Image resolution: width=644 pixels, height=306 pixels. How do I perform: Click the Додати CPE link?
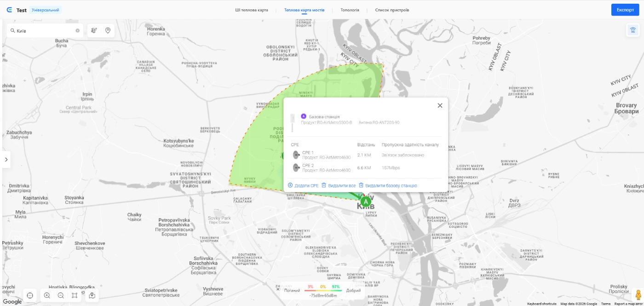tap(303, 185)
